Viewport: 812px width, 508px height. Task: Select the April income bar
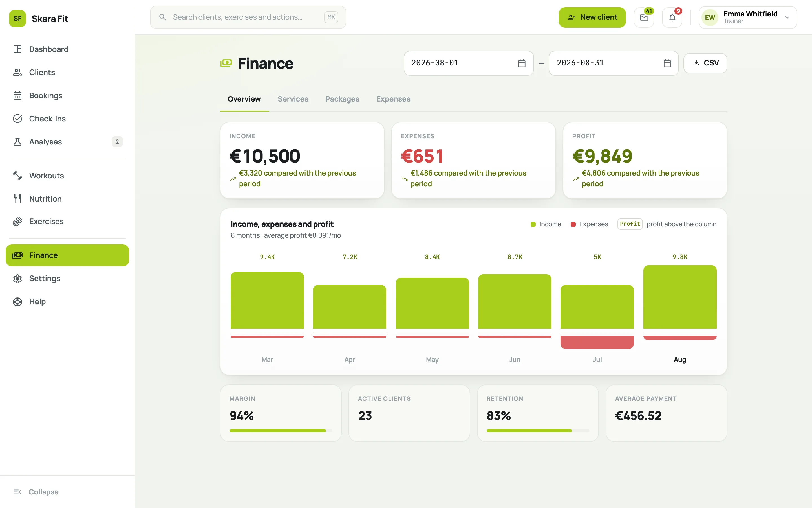click(350, 307)
